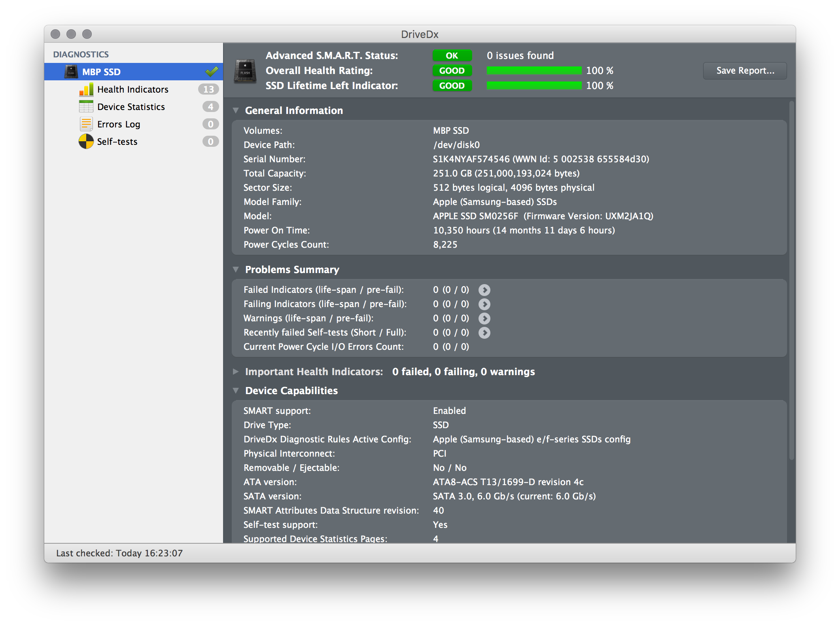Click the Device Statistics table icon
The image size is (840, 626).
point(86,107)
